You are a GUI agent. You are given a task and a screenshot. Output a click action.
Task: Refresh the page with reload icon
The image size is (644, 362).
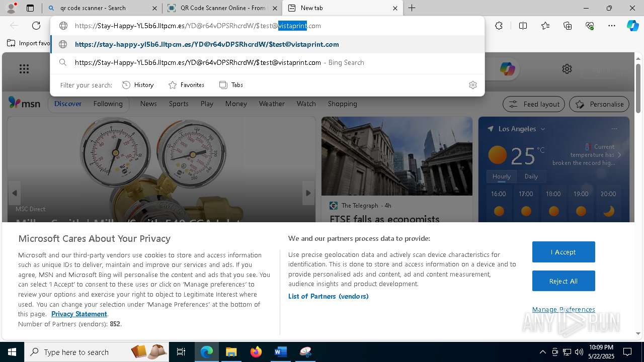pyautogui.click(x=36, y=26)
